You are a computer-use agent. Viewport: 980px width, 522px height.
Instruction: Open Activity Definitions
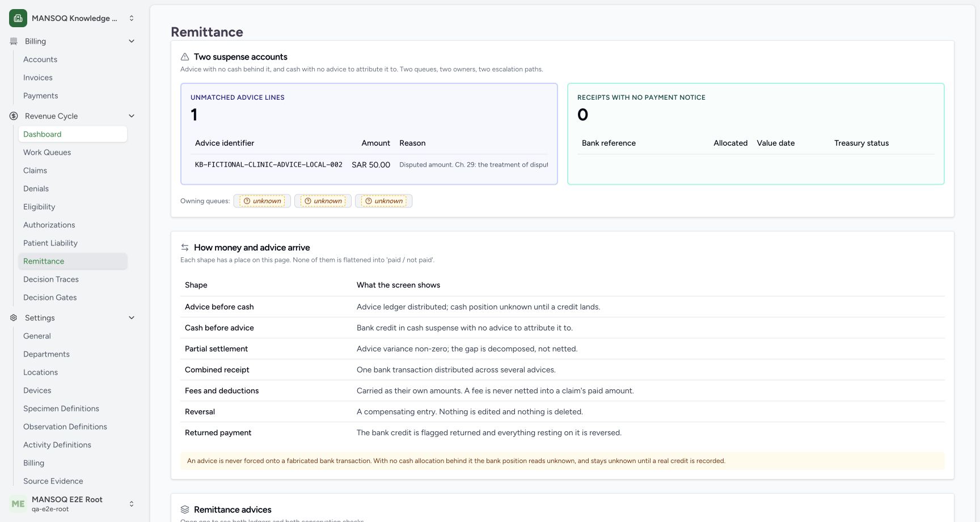[73, 445]
